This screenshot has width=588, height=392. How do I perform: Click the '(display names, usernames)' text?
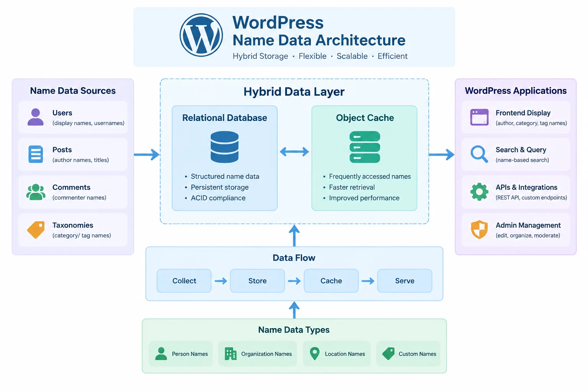coord(88,123)
